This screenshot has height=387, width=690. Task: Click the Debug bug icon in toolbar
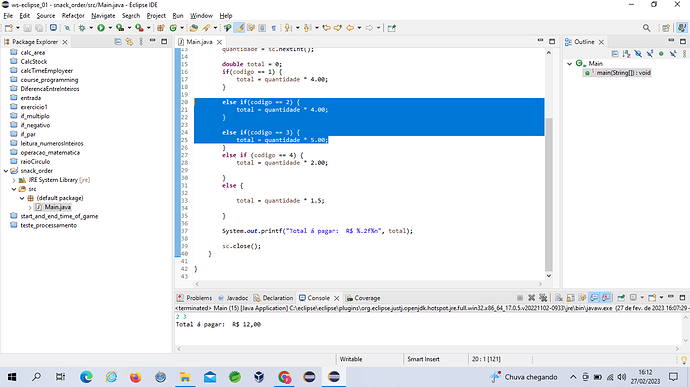click(x=82, y=28)
